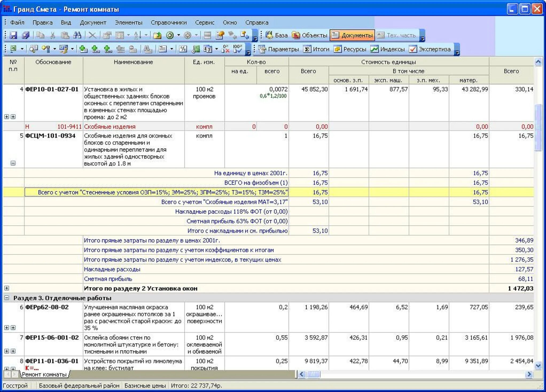Screen dimensions: 546x392
Task: Expand first plus box of row ФЕР15-06-001-02
Action: coord(7,351)
